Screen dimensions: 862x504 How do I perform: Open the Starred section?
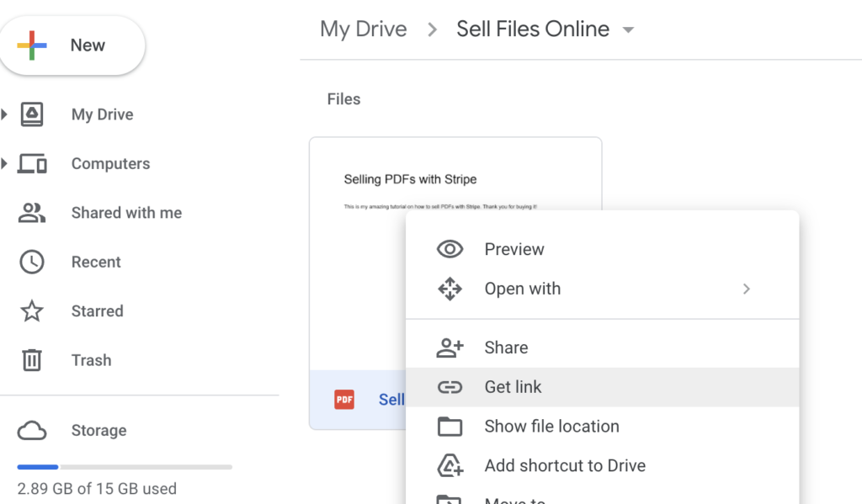[98, 311]
